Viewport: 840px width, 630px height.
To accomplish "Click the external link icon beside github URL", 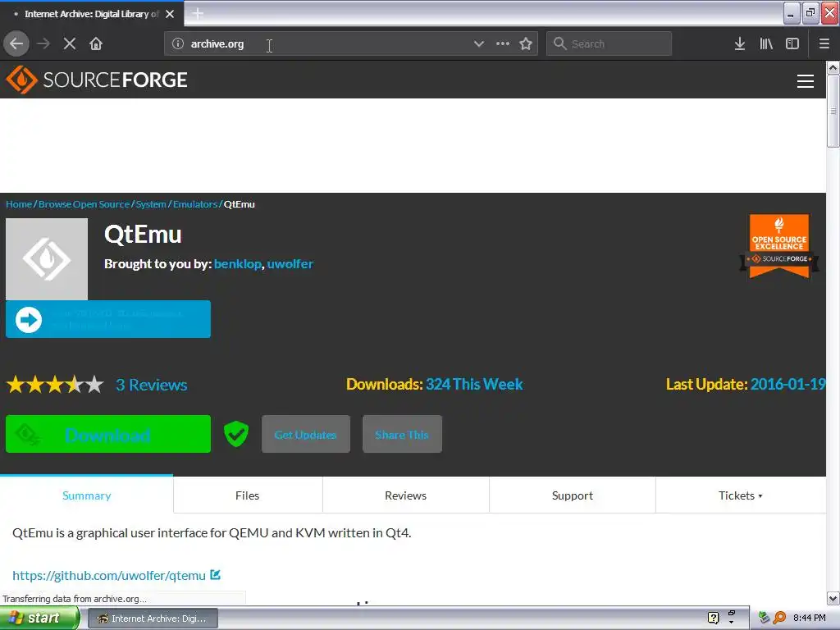I will pyautogui.click(x=216, y=575).
